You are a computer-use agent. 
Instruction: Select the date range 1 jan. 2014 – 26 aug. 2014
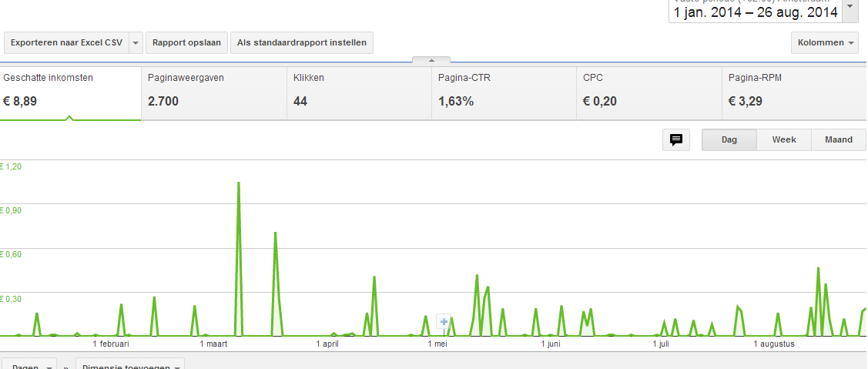pyautogui.click(x=756, y=12)
